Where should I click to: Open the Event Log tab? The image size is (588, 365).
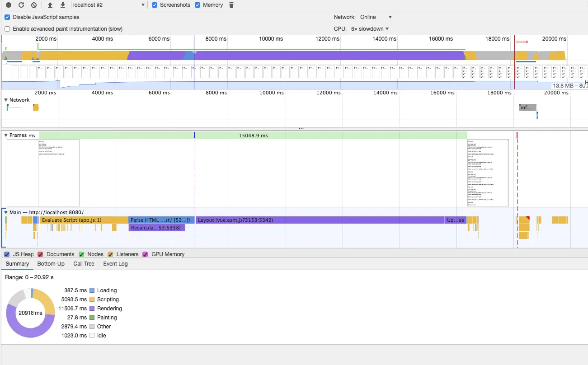pyautogui.click(x=115, y=264)
